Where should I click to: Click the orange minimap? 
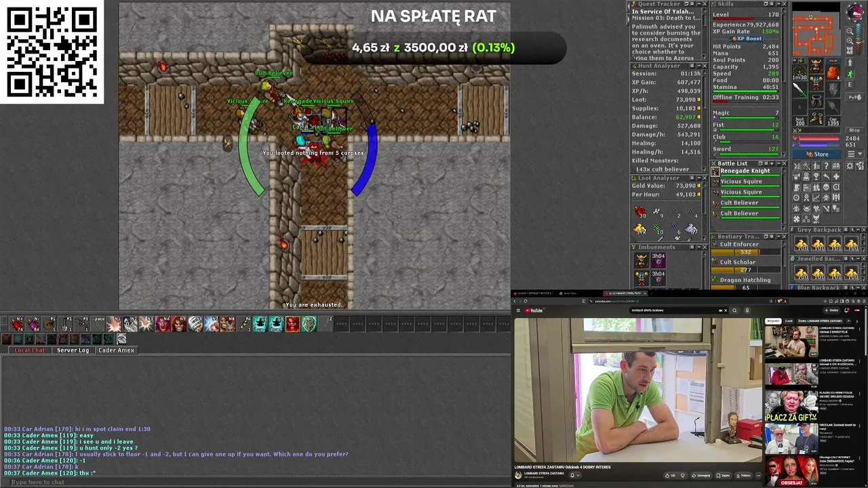pyautogui.click(x=816, y=33)
